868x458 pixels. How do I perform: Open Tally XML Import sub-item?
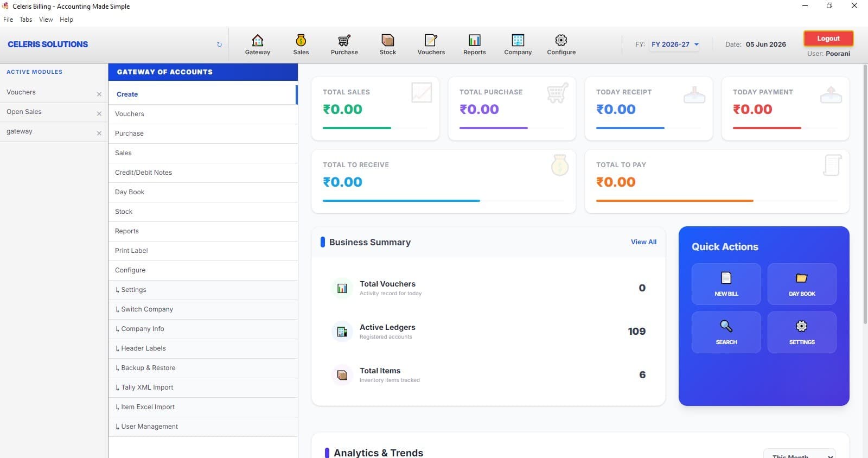203,387
